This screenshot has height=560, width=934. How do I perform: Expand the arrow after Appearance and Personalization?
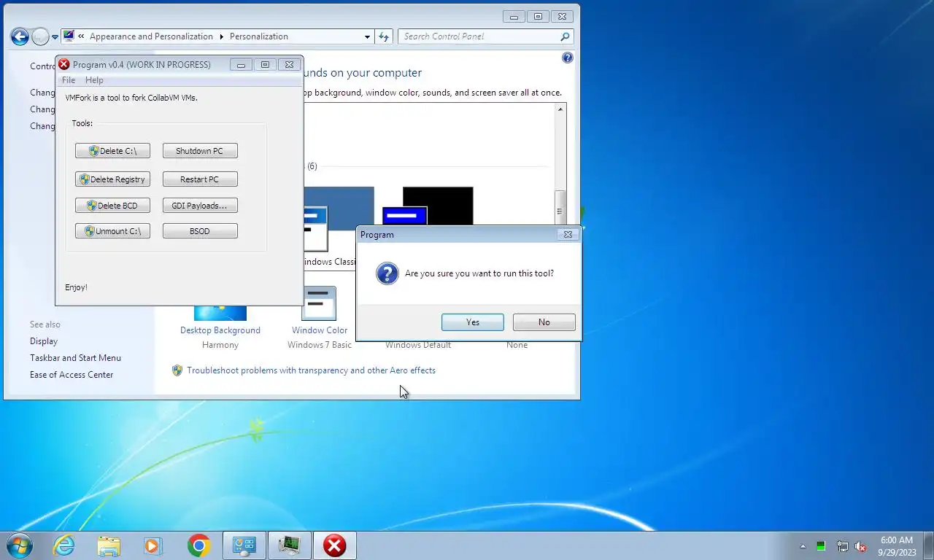(221, 36)
